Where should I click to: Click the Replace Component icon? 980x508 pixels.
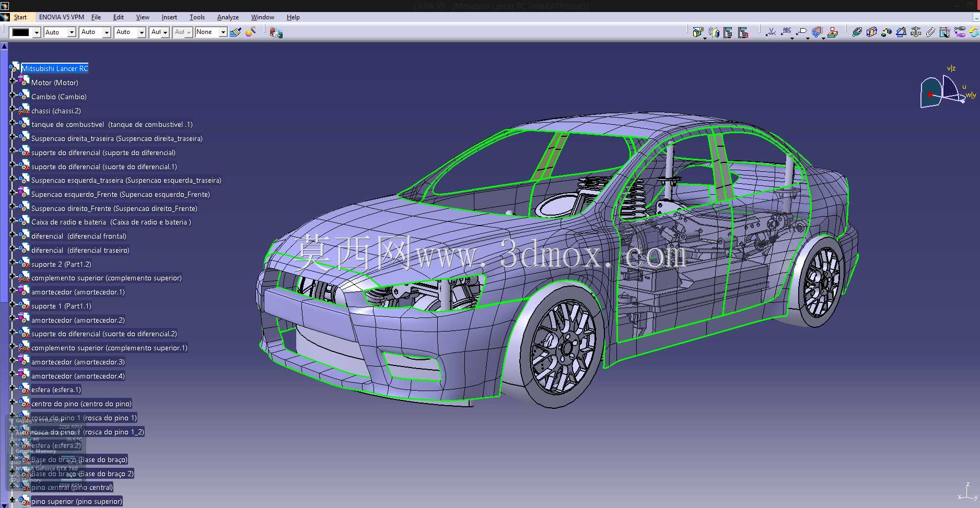pos(714,32)
